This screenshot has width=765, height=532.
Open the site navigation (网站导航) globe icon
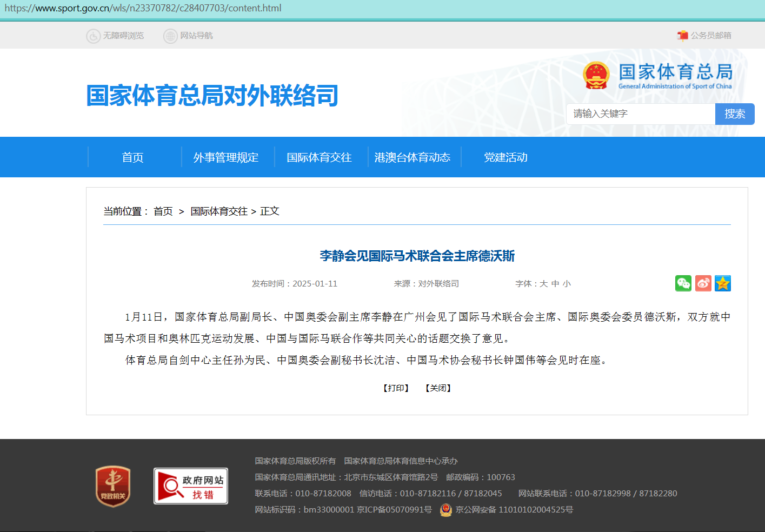(x=170, y=36)
